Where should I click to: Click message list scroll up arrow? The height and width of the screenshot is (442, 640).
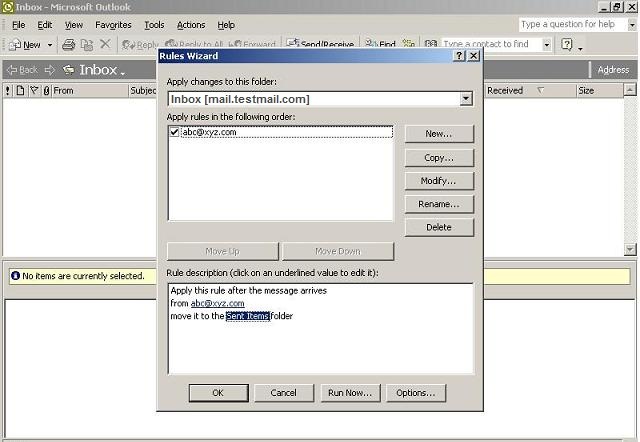point(630,90)
